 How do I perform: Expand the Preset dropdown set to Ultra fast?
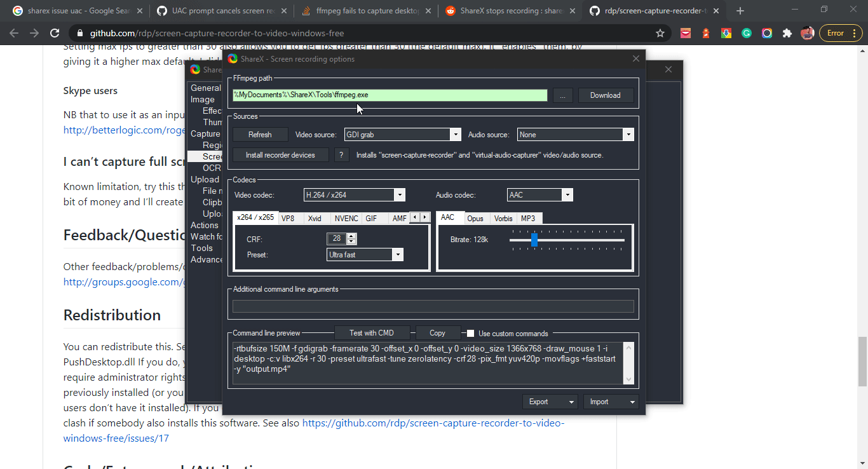click(398, 254)
